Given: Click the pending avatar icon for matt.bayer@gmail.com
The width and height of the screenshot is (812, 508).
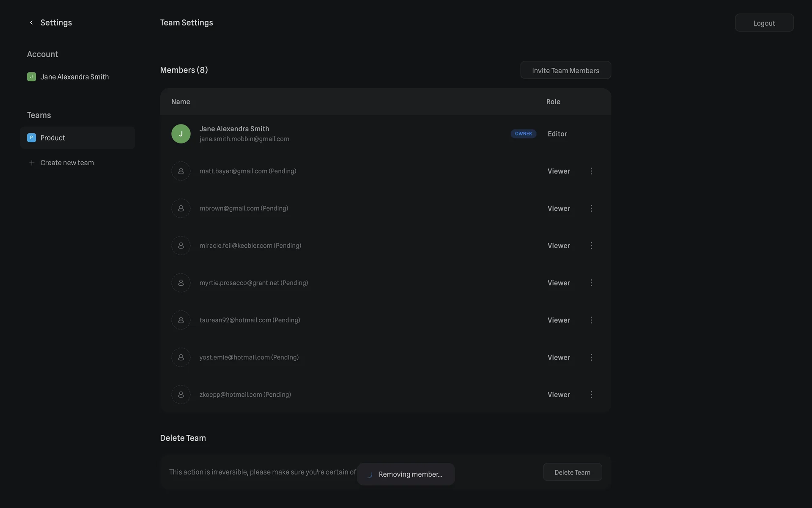Looking at the screenshot, I should (x=181, y=171).
